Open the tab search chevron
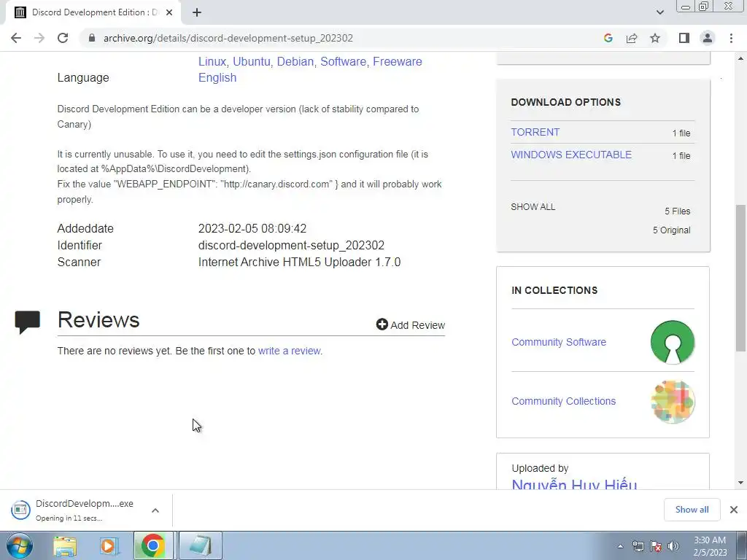The height and width of the screenshot is (560, 747). tap(659, 12)
